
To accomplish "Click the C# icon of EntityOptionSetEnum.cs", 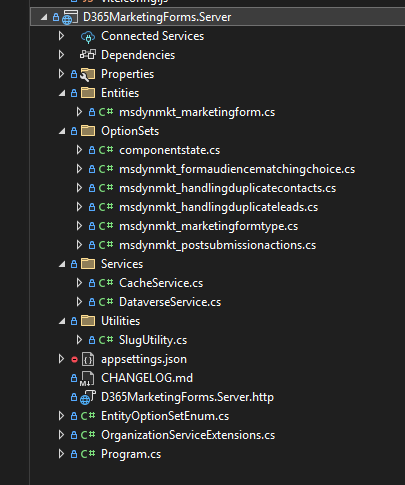I will coord(88,416).
